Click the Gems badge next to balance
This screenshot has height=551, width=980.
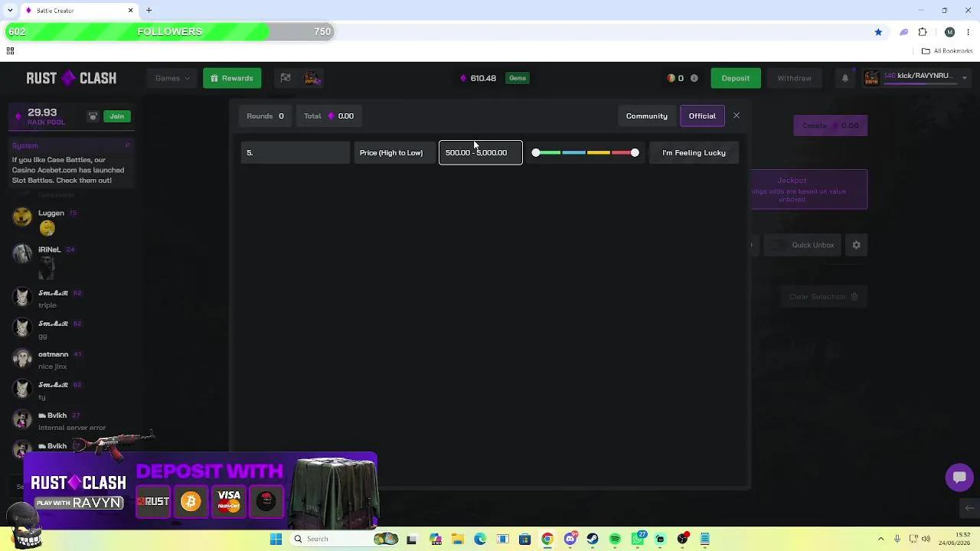518,78
